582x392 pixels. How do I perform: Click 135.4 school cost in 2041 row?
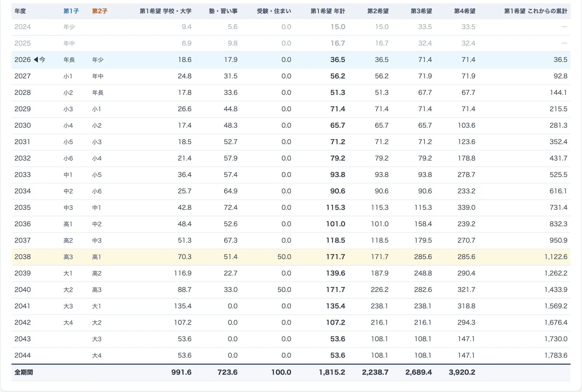coord(183,306)
